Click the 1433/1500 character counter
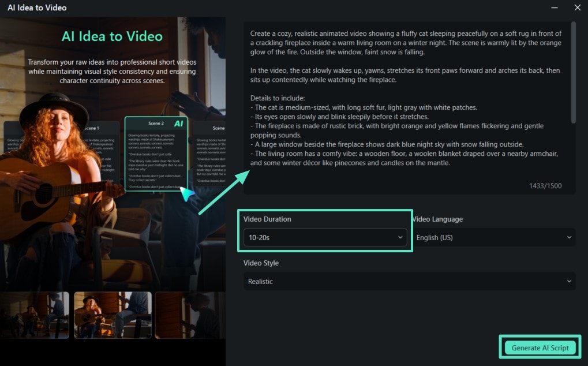The height and width of the screenshot is (366, 588). pyautogui.click(x=545, y=186)
